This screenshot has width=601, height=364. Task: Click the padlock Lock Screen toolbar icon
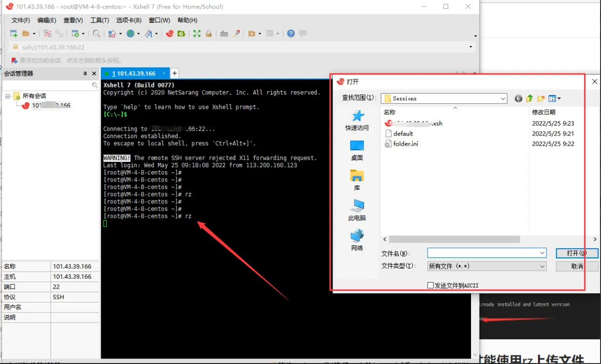(x=209, y=34)
